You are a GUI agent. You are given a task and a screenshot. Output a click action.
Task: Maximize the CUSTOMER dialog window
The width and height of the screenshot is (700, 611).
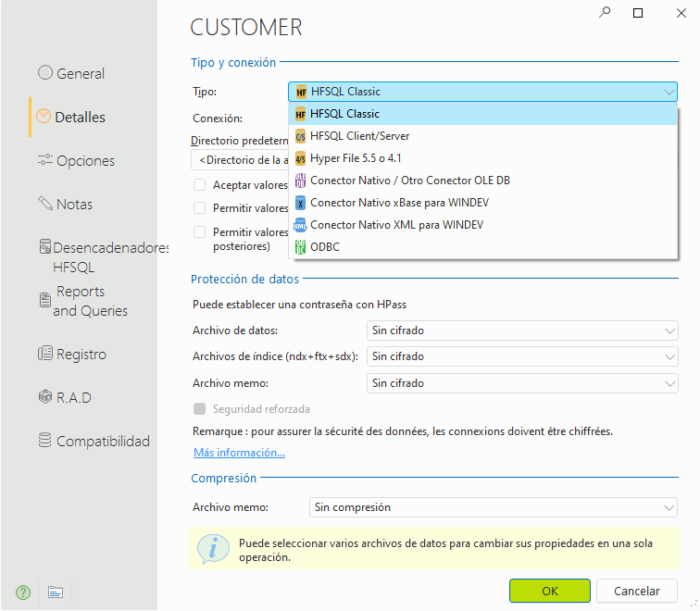click(x=638, y=13)
